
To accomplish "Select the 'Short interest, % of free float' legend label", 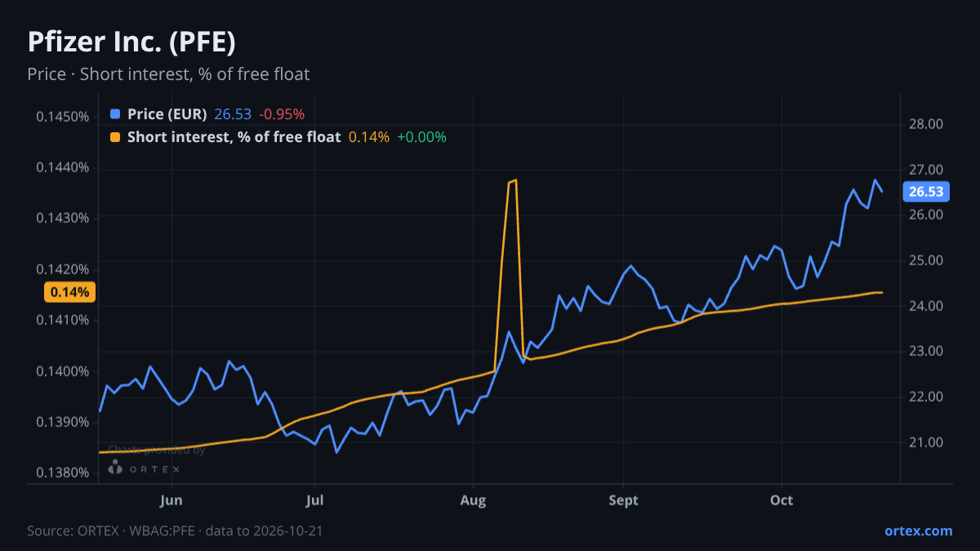I will pyautogui.click(x=234, y=137).
